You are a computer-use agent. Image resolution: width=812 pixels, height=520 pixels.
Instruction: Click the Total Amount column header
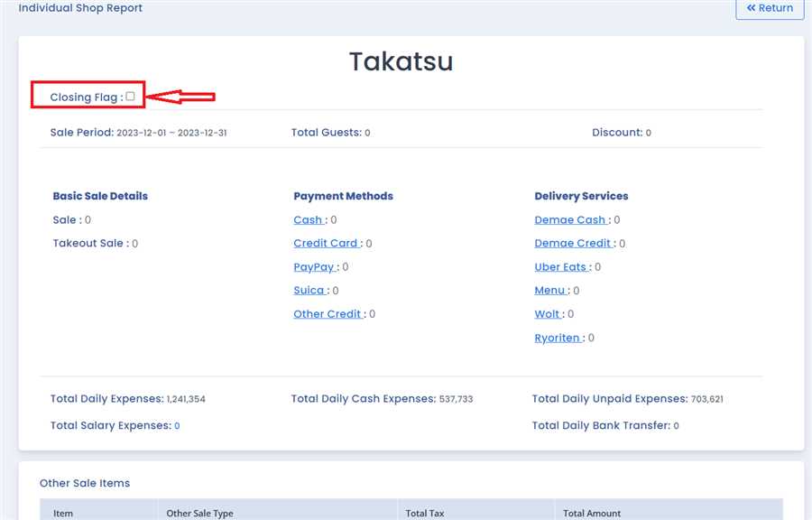click(x=592, y=513)
